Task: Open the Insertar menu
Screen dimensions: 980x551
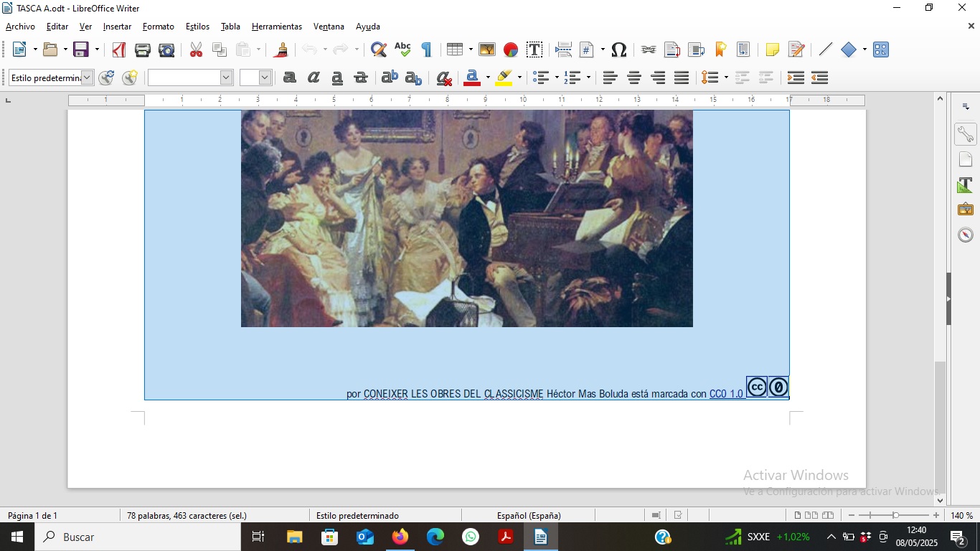Action: [117, 27]
